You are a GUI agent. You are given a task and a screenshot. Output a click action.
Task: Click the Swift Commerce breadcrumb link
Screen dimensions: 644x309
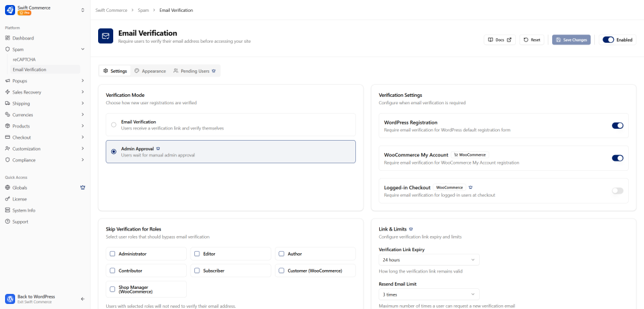click(111, 10)
